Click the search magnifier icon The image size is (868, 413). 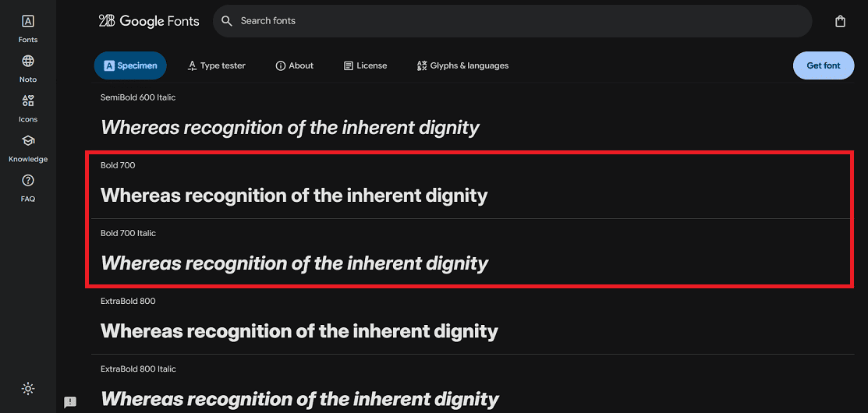coord(227,21)
